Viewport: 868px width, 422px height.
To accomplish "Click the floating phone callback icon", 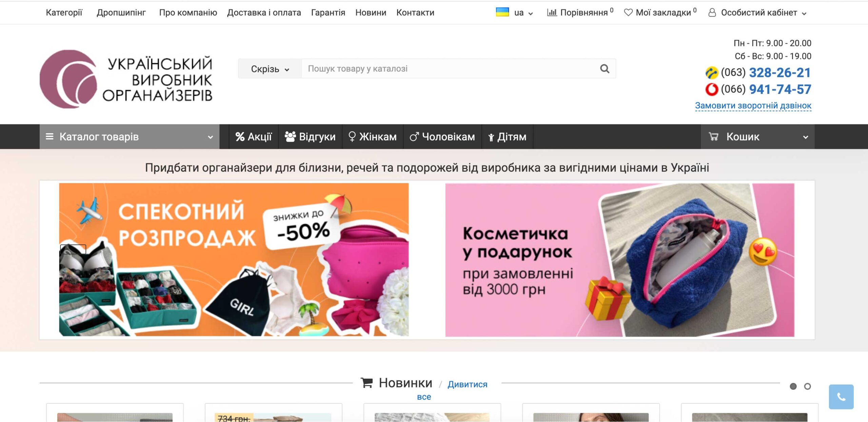I will 841,397.
